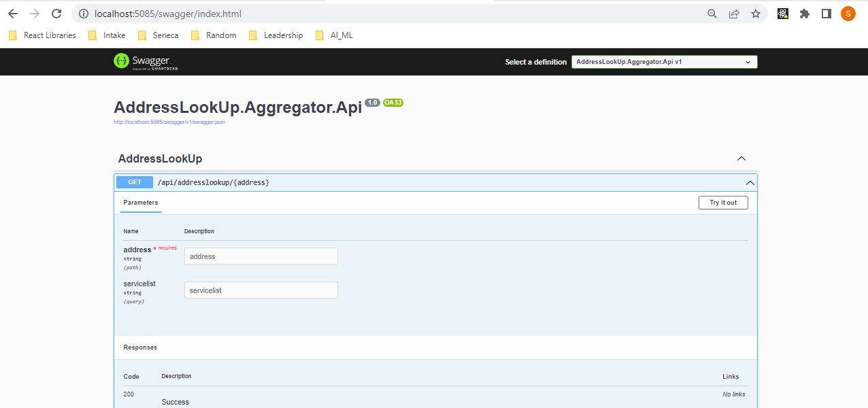The height and width of the screenshot is (408, 868).
Task: Collapse the GET addresslookup operation chevron
Action: click(x=750, y=182)
